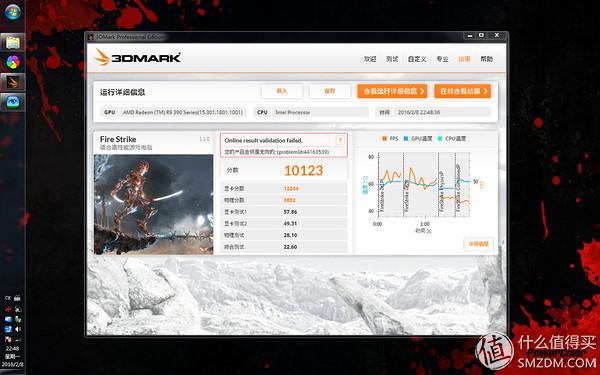
Task: Click the FPS and temperature line chart
Action: [x=424, y=185]
